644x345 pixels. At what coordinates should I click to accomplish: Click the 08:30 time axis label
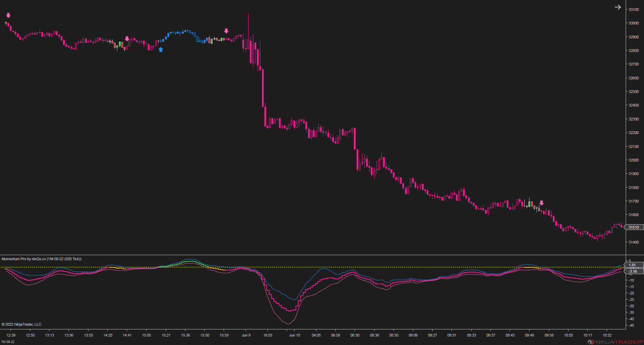355,335
